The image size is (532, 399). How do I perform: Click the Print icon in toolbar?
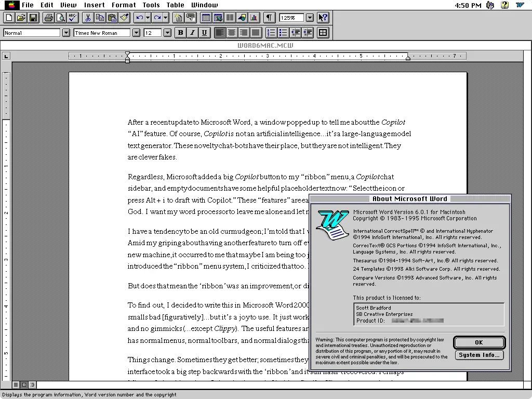pos(48,18)
